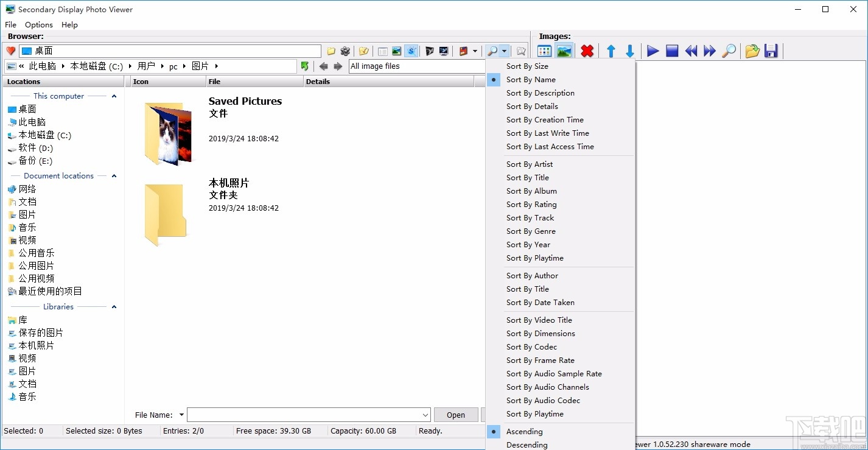Screen dimensions: 868x450
Task: Switch to thumbnail grid view
Action: (x=544, y=51)
